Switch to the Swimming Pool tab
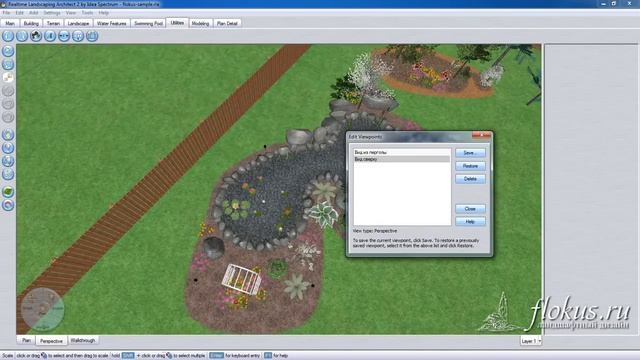Image resolution: width=640 pixels, height=360 pixels. pyautogui.click(x=149, y=23)
